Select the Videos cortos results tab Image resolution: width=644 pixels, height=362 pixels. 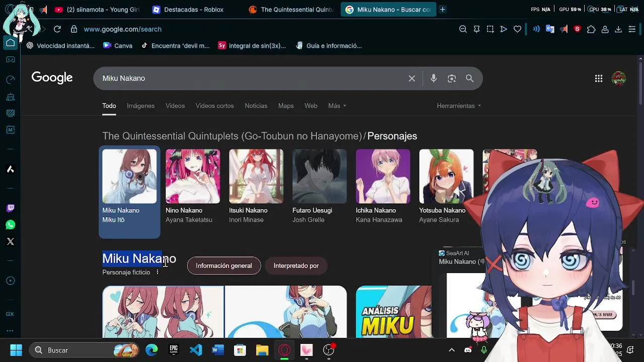[215, 106]
